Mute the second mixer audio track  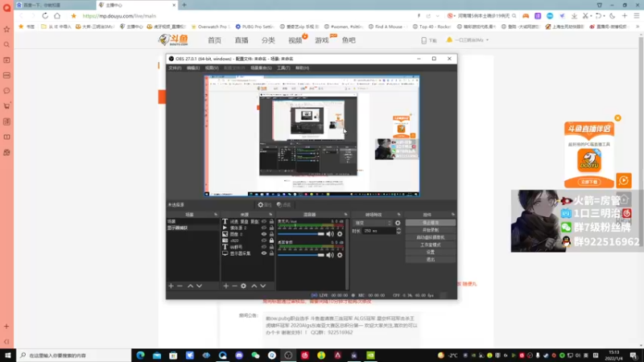coord(330,255)
